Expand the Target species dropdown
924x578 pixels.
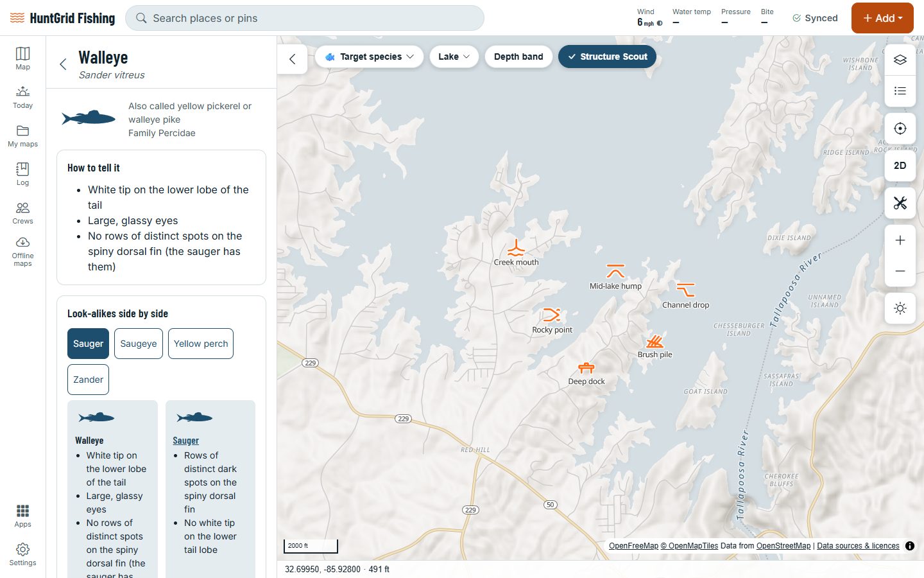coord(369,57)
